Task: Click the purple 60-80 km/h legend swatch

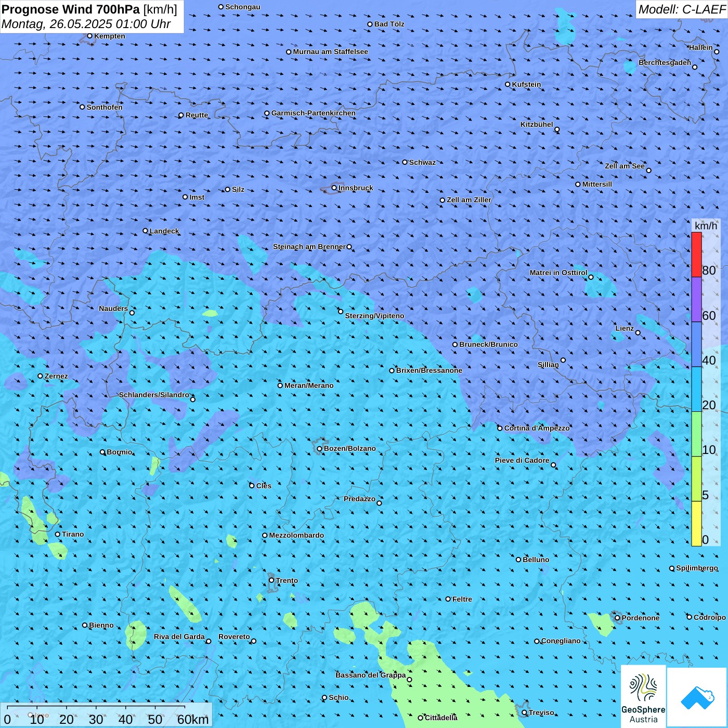Action: (x=696, y=300)
